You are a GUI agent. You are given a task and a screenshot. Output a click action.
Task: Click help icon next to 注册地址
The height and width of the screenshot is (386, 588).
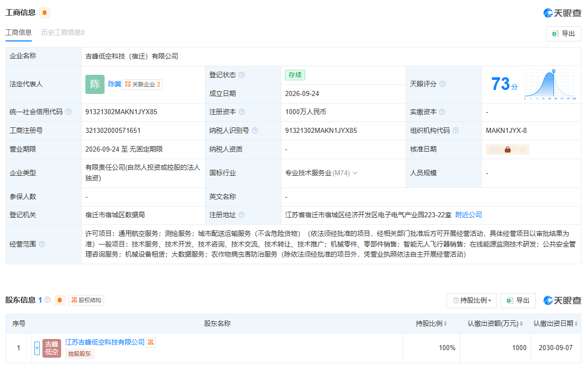click(x=242, y=215)
